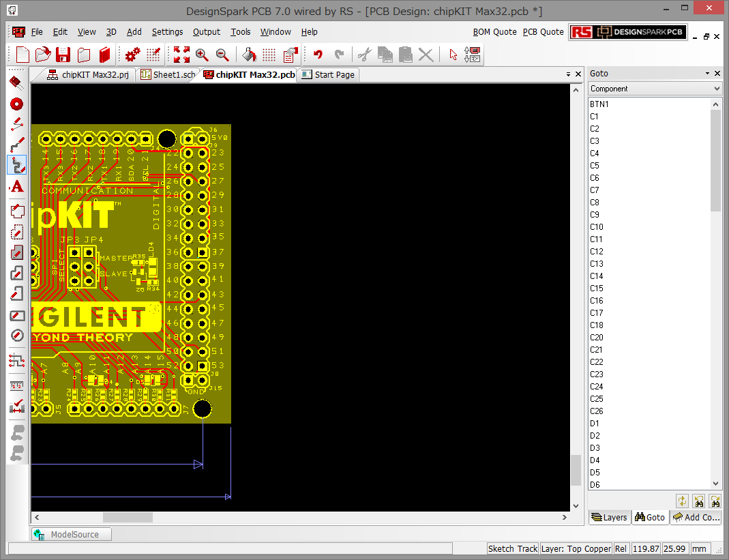
Task: Click the paint bucket colours icon
Action: click(249, 55)
